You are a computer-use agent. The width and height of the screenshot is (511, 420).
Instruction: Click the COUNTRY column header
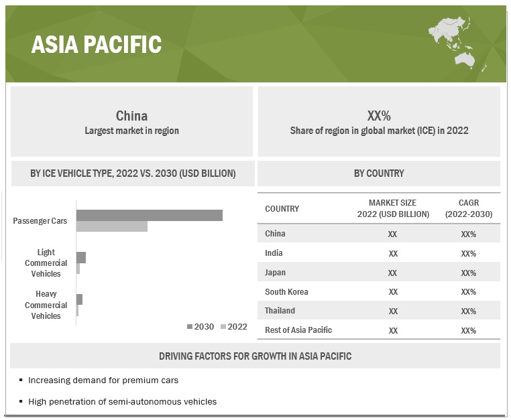click(282, 208)
